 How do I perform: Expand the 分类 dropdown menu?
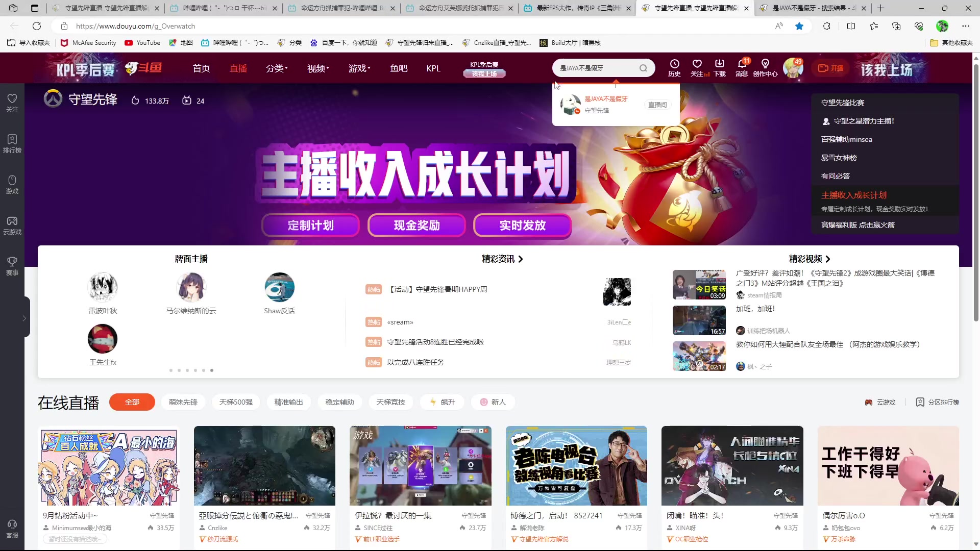[x=277, y=68]
